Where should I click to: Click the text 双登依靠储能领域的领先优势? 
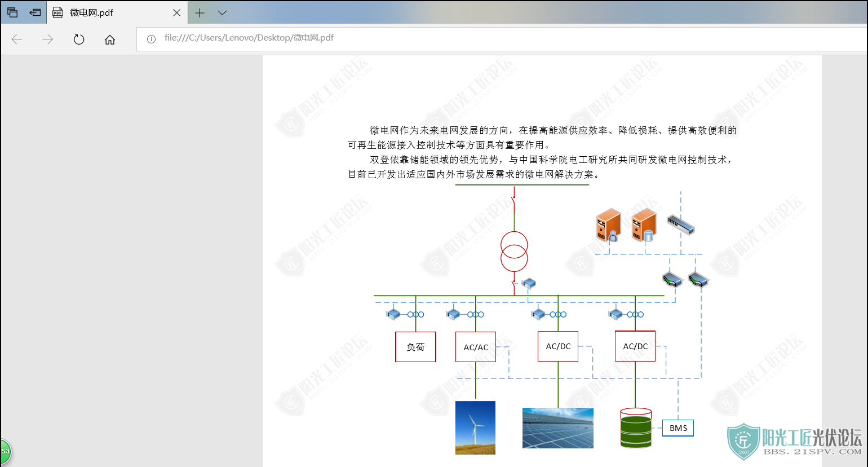click(435, 160)
